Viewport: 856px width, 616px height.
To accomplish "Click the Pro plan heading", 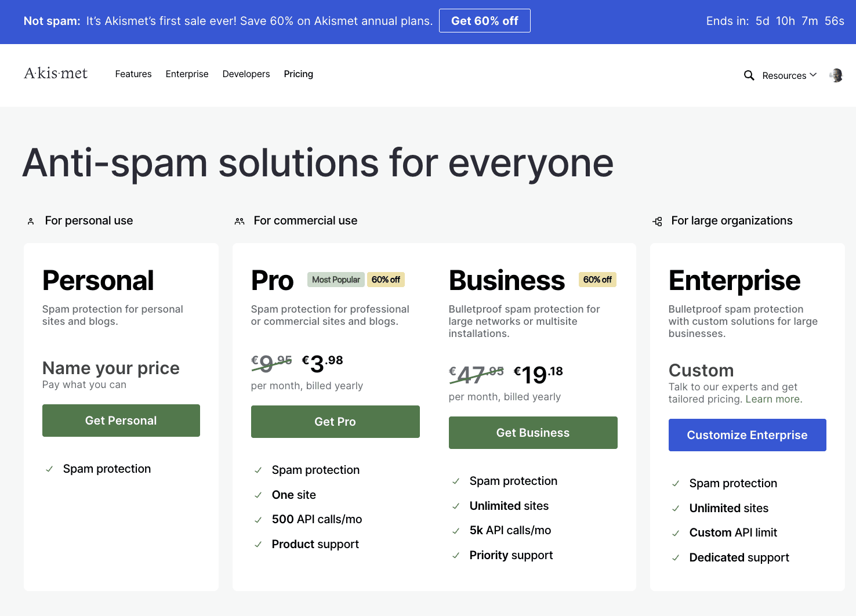I will pyautogui.click(x=273, y=281).
